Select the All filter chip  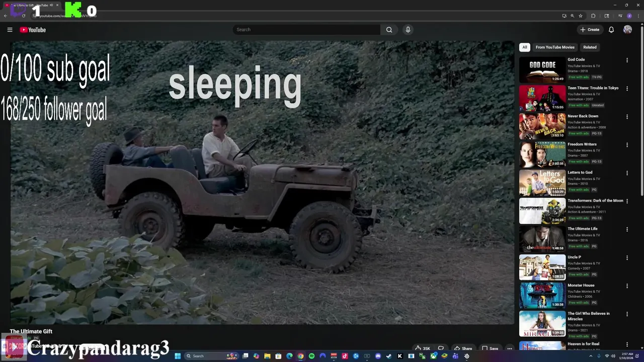point(524,47)
